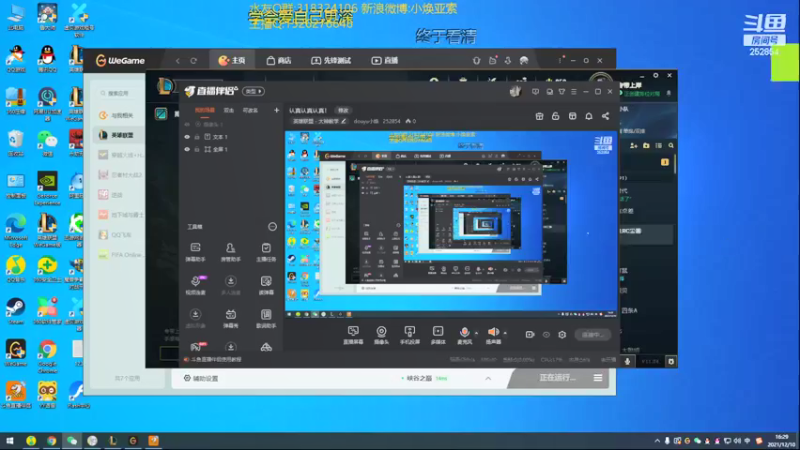Open WeGame 辅助设置 button
800x450 pixels.
pos(201,379)
